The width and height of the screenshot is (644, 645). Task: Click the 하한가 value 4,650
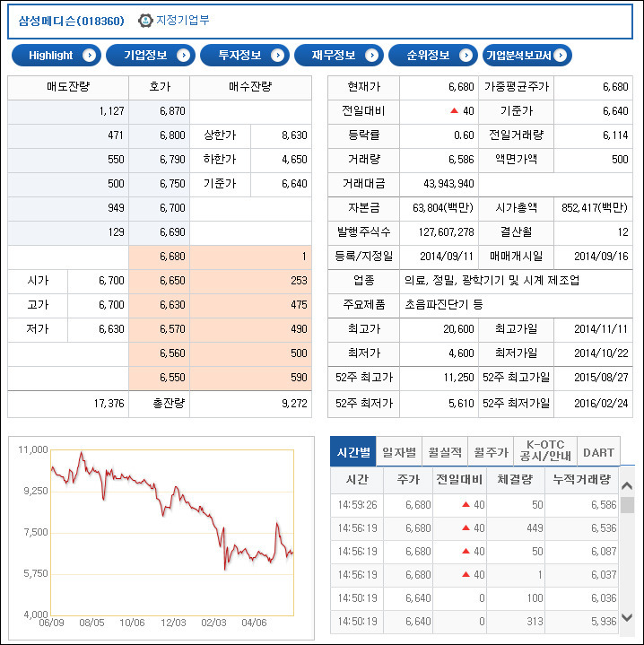pos(294,160)
